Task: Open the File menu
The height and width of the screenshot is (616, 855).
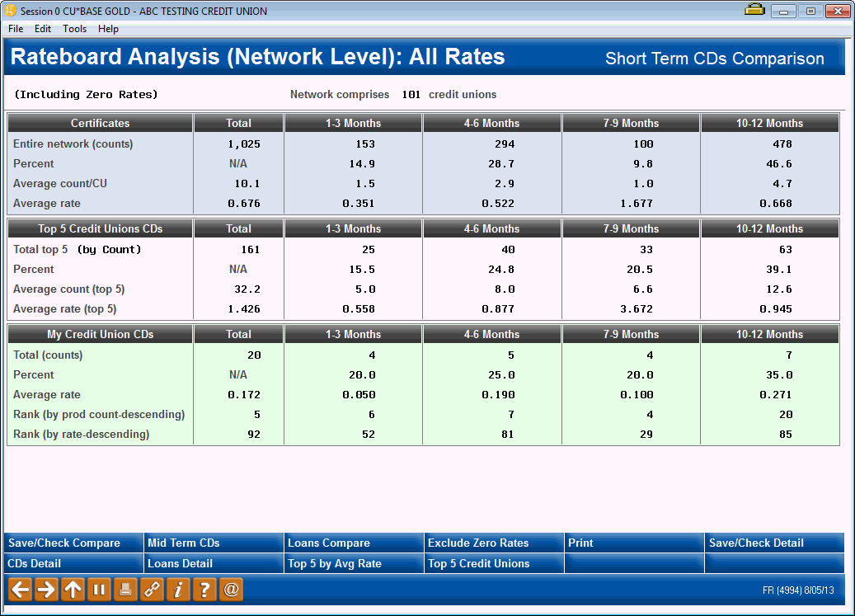Action: [15, 28]
